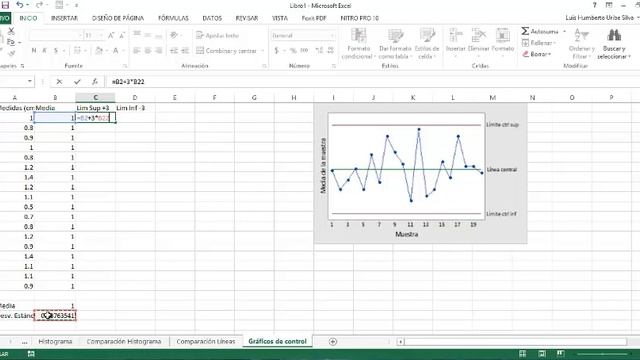Image resolution: width=640 pixels, height=360 pixels.
Task: Adjust the zoom slider in status bar
Action: pos(602,354)
